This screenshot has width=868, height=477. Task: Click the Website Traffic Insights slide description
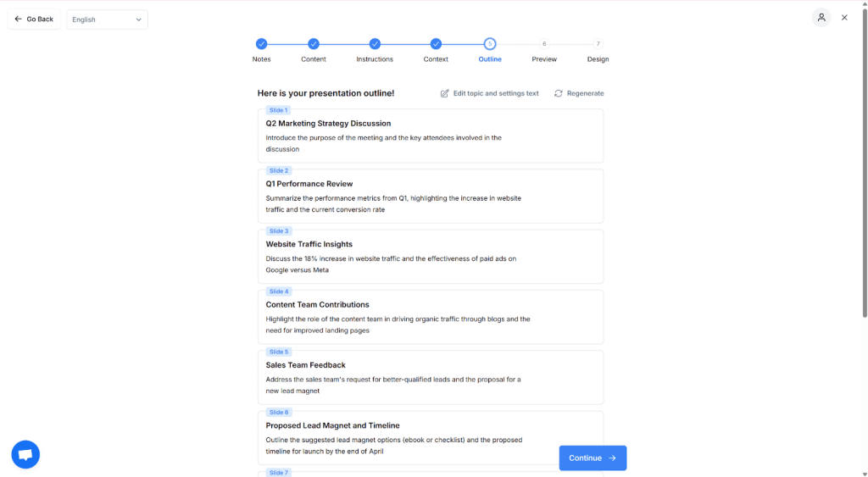391,264
